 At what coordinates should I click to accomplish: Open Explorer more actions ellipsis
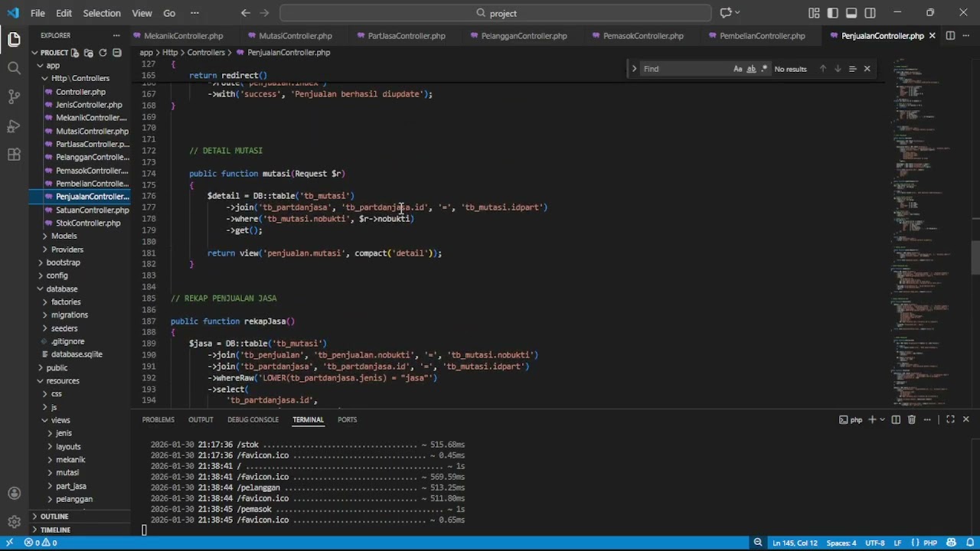coord(116,35)
